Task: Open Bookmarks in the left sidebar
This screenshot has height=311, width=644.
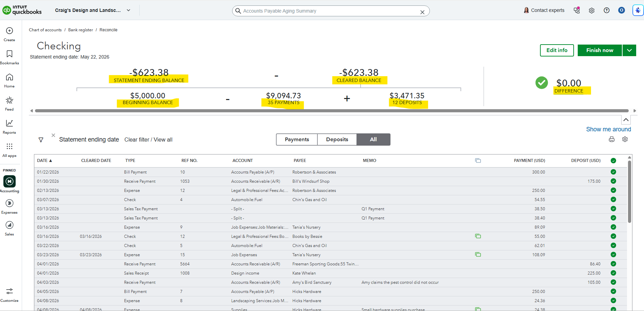Action: 10,58
